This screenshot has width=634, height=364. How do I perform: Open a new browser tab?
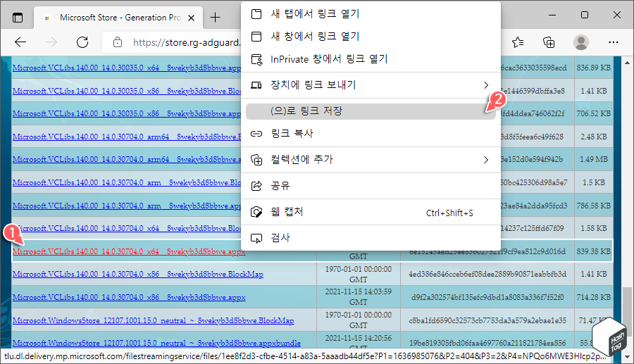click(x=216, y=18)
